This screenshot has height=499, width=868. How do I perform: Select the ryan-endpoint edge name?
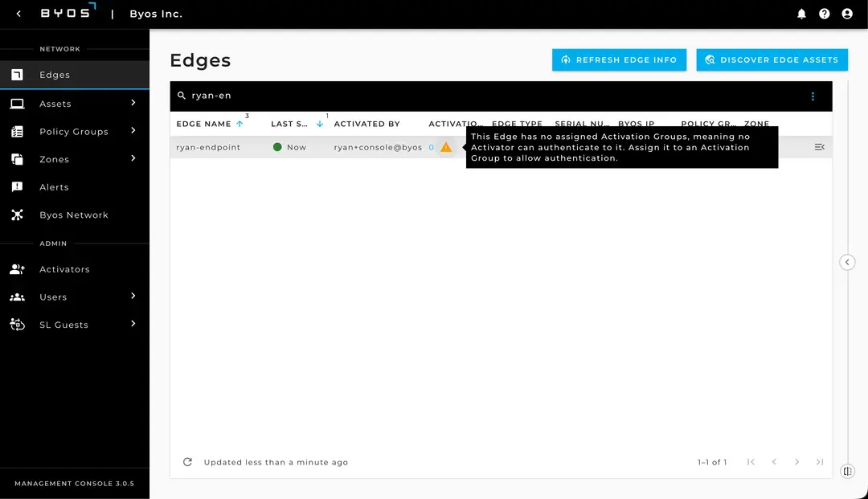208,147
